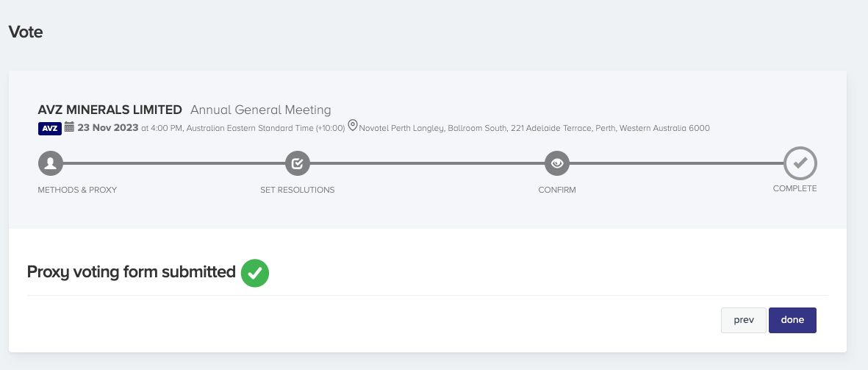
Task: Click the AVZ ticker badge
Action: pos(49,128)
